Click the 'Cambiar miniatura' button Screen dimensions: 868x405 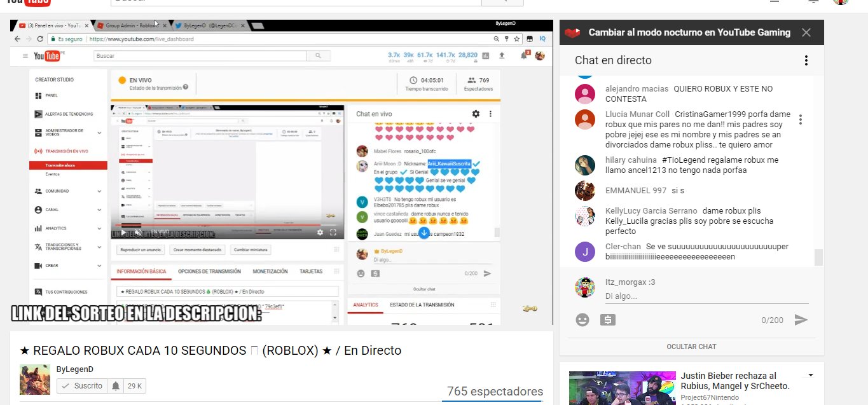pyautogui.click(x=250, y=250)
